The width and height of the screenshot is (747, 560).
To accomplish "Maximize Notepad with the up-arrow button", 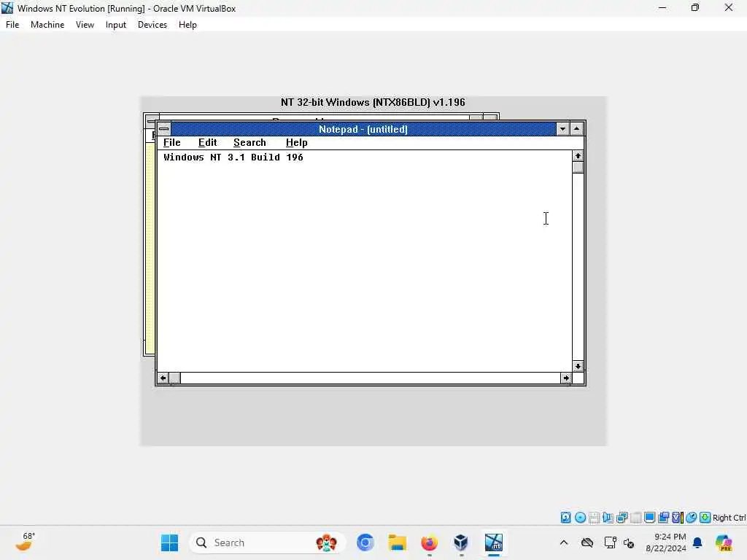I will [576, 129].
